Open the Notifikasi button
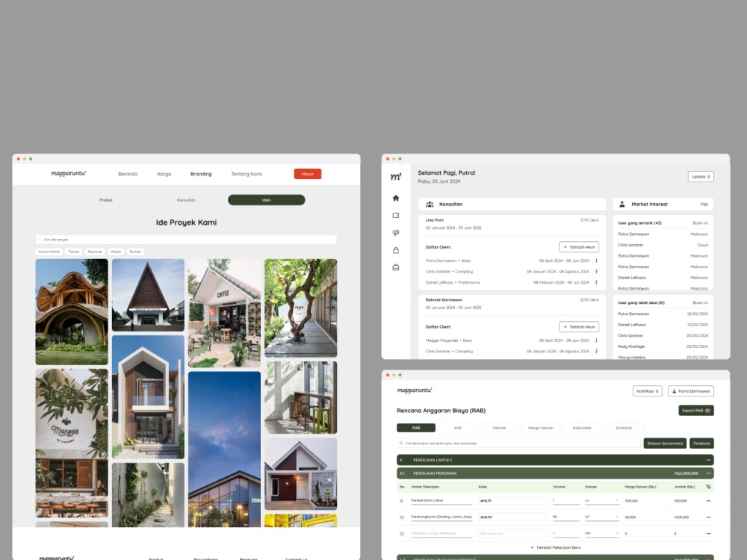Image resolution: width=747 pixels, height=560 pixels. [x=647, y=391]
